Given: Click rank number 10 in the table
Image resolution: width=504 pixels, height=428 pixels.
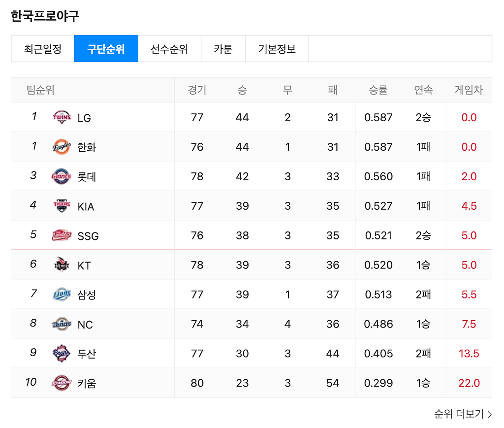Looking at the screenshot, I should click(x=31, y=382).
